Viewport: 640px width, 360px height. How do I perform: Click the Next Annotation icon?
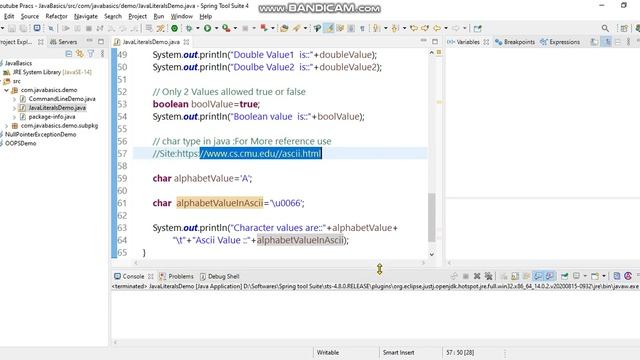[x=376, y=28]
